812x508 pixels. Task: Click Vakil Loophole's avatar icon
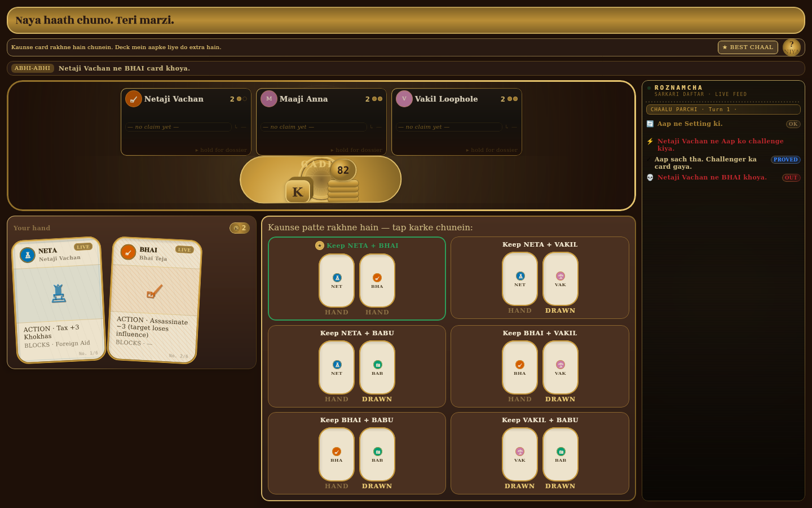[404, 99]
